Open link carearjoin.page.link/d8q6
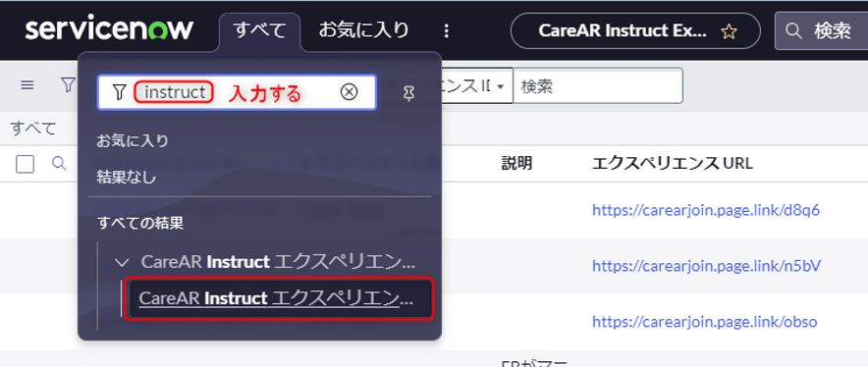The width and height of the screenshot is (868, 367). [x=706, y=210]
